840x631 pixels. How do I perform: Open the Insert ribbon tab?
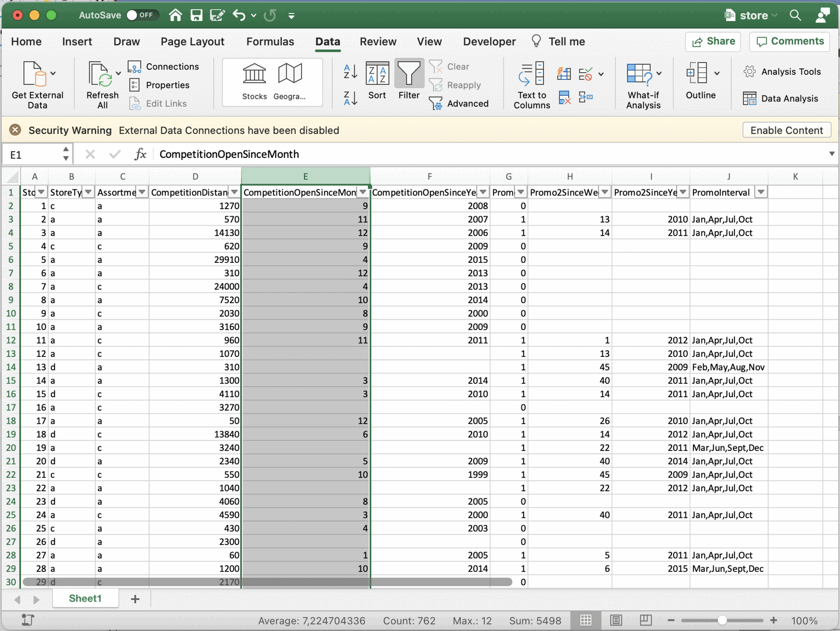coord(77,42)
